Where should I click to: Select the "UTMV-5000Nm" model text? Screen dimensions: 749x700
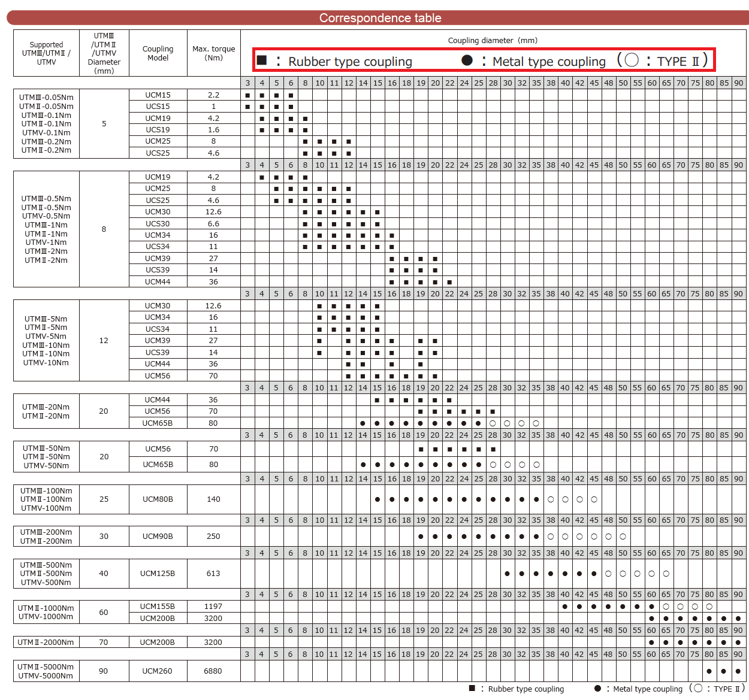(x=46, y=676)
